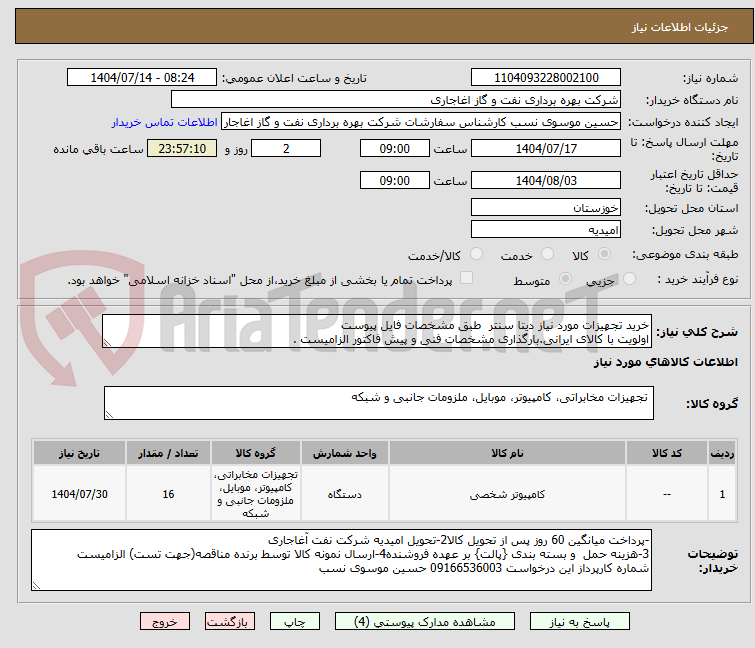Click the شماره نیاز field 1104093228002100
755x648 pixels.
pyautogui.click(x=546, y=78)
